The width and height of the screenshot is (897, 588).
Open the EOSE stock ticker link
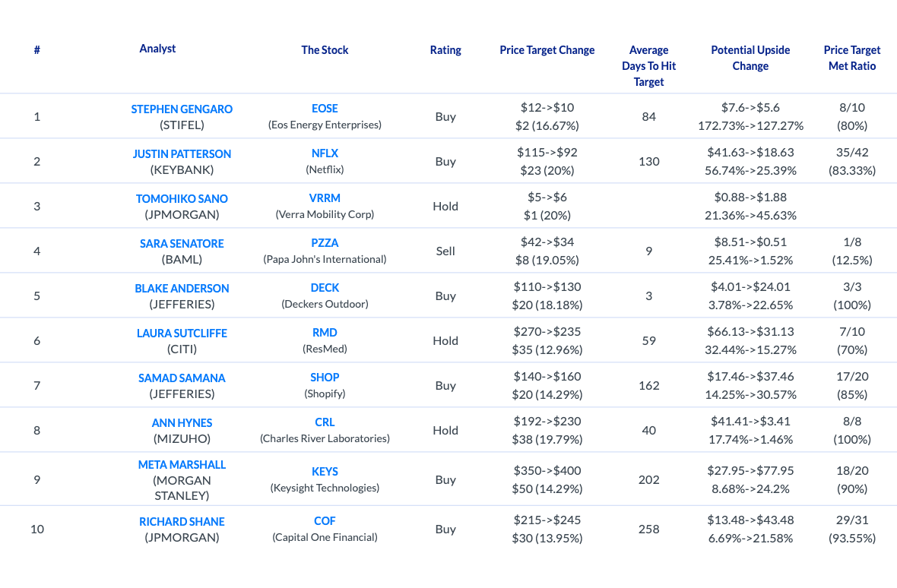pos(325,109)
